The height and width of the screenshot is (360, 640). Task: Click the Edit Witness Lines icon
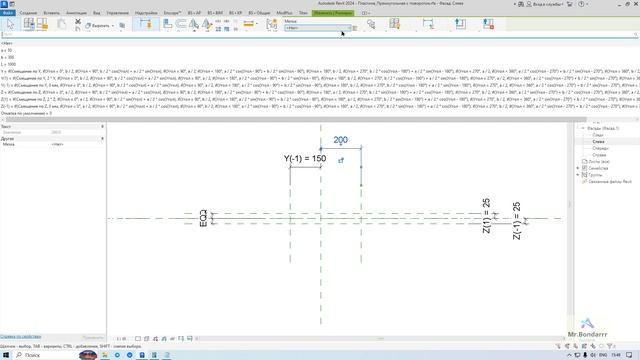(x=271, y=24)
